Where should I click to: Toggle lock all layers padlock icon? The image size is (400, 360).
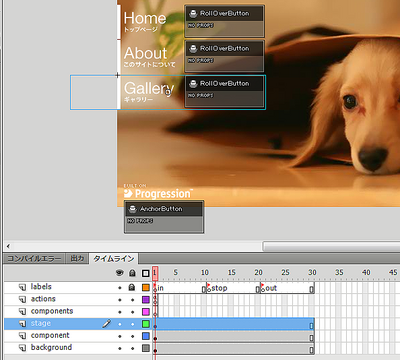(x=132, y=273)
